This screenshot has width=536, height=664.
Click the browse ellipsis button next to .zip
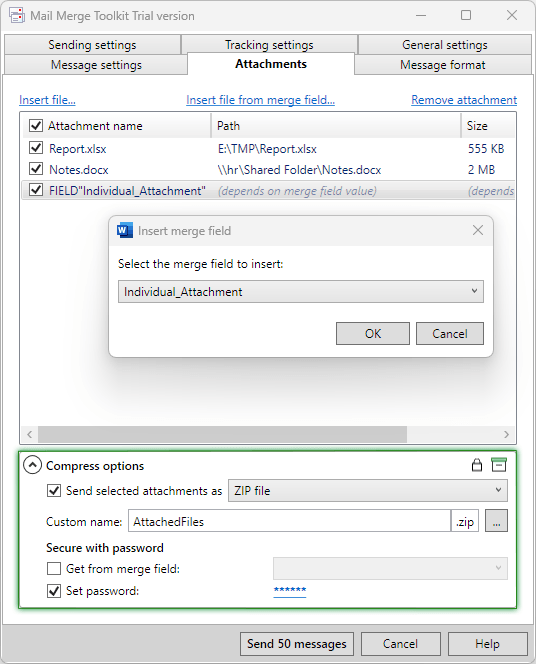click(x=496, y=521)
